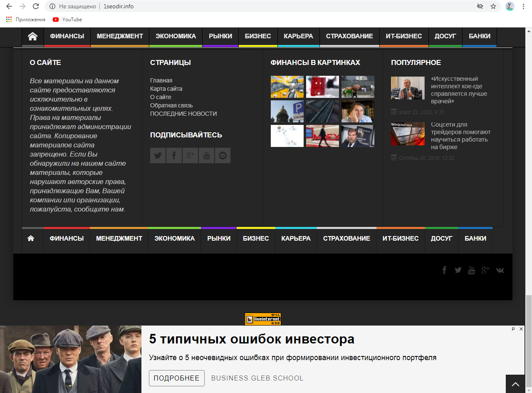The height and width of the screenshot is (393, 532).
Task: Follow the Обратная связь link
Action: [x=171, y=105]
